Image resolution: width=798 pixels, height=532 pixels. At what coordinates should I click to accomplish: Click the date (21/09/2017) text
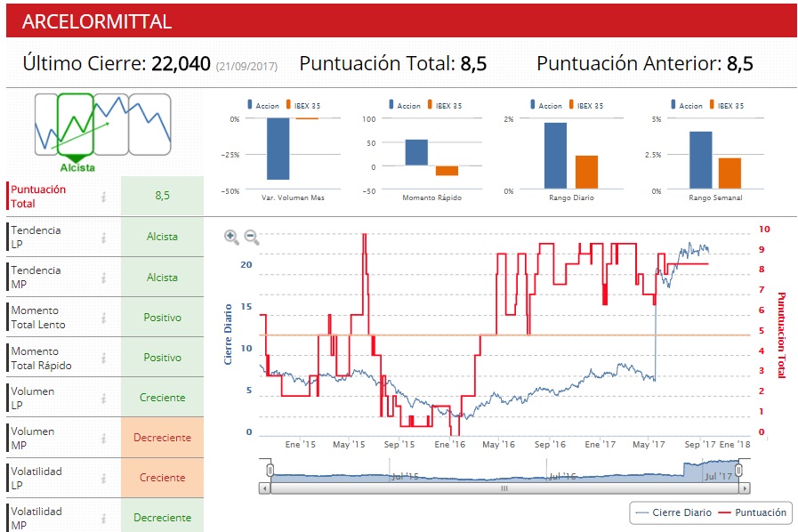point(246,66)
